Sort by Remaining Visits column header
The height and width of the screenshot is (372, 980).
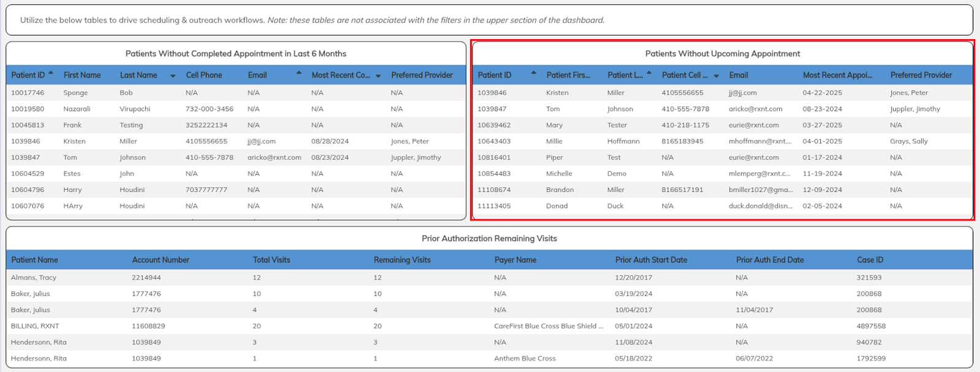(402, 260)
